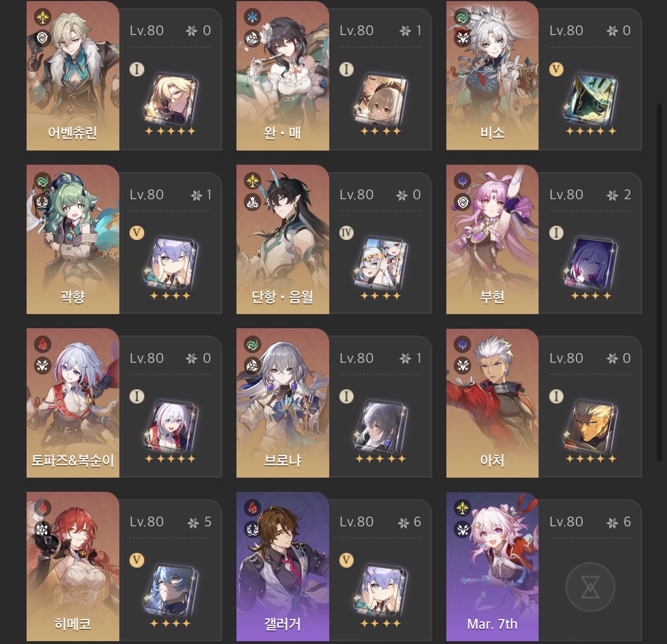Viewport: 667px width, 644px height.
Task: Select the 비소 character portrait
Action: (x=492, y=75)
